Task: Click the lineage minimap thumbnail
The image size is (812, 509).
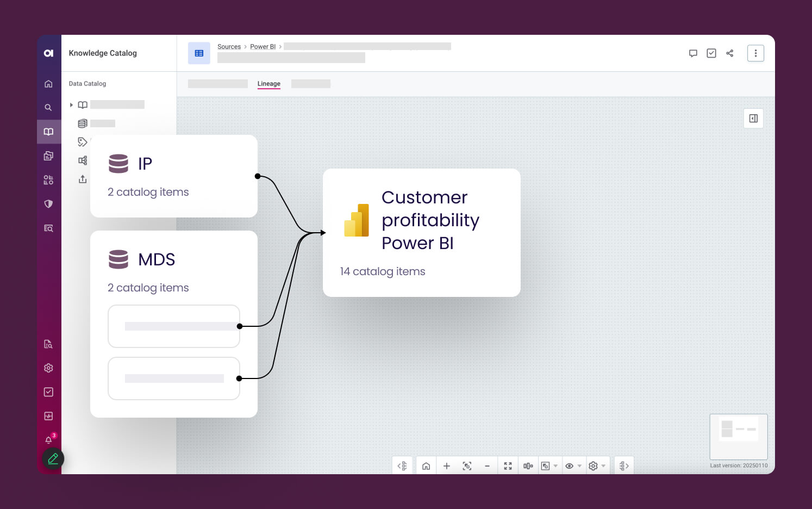Action: coord(738,436)
